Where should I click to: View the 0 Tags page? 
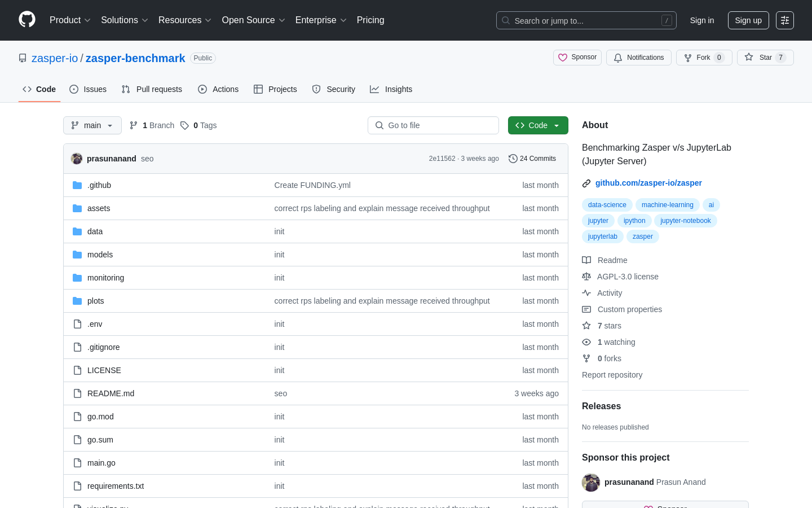point(198,125)
